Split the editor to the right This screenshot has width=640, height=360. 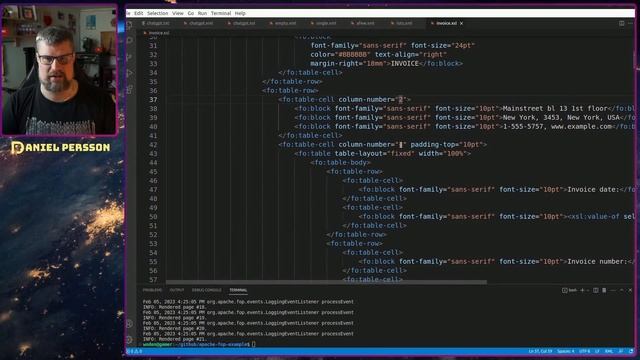tap(622, 23)
